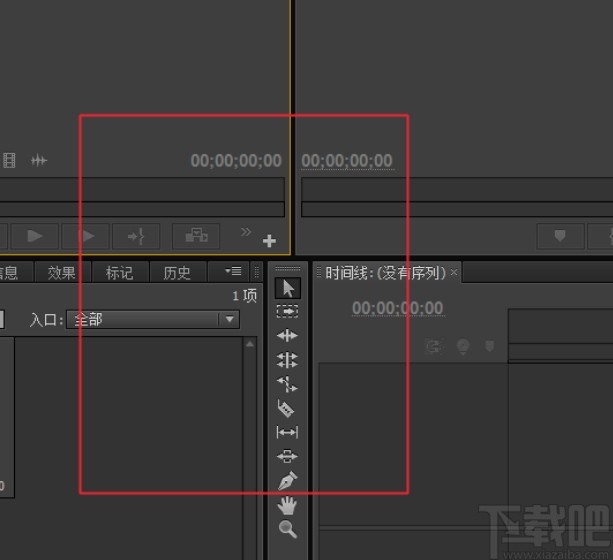The width and height of the screenshot is (613, 560).
Task: Click the program monitor time ruler bar
Action: 457,189
